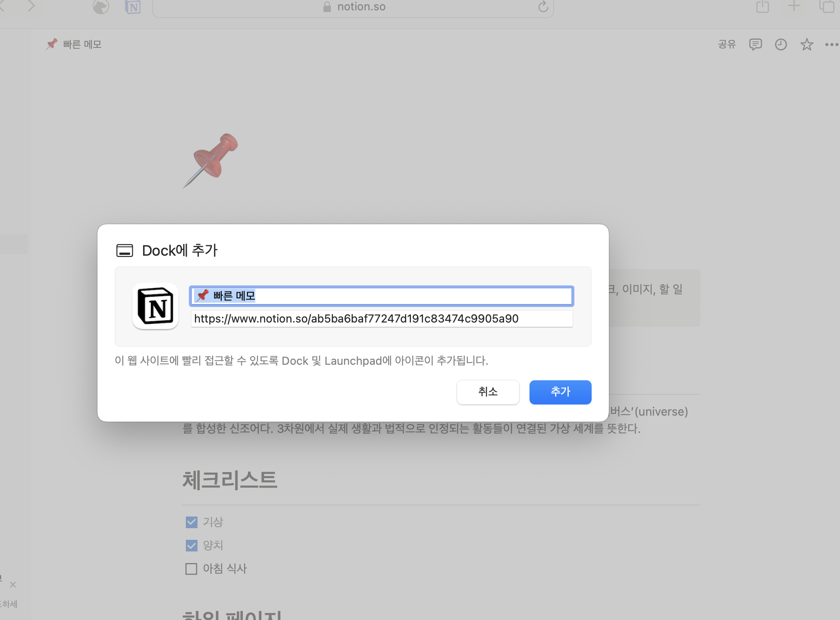
Task: Open page history clock icon
Action: 781,44
